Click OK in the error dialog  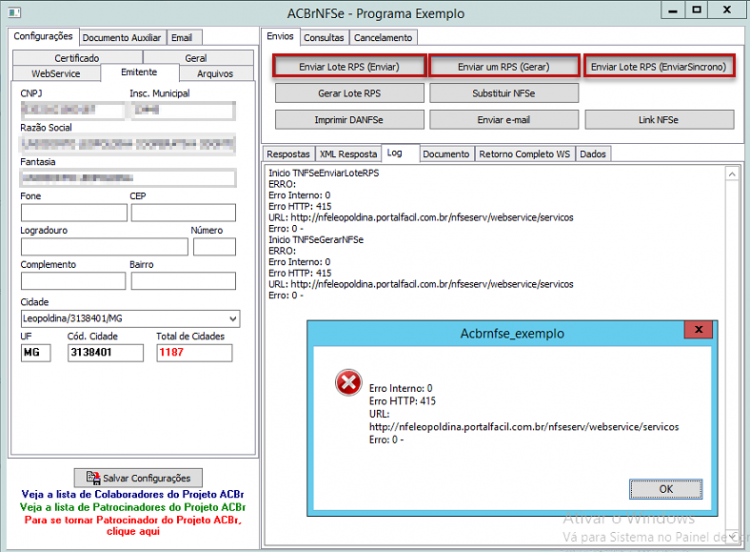666,489
